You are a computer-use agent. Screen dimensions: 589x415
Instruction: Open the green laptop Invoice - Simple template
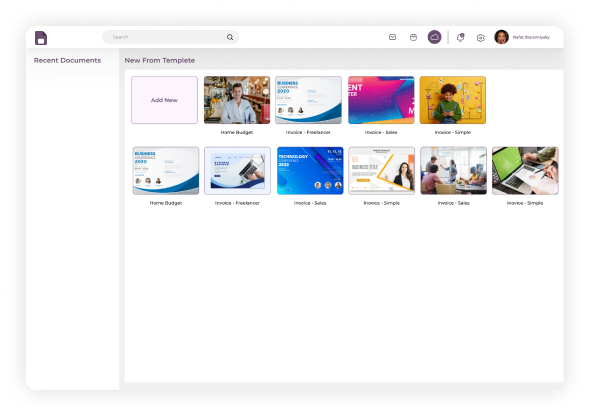click(525, 171)
